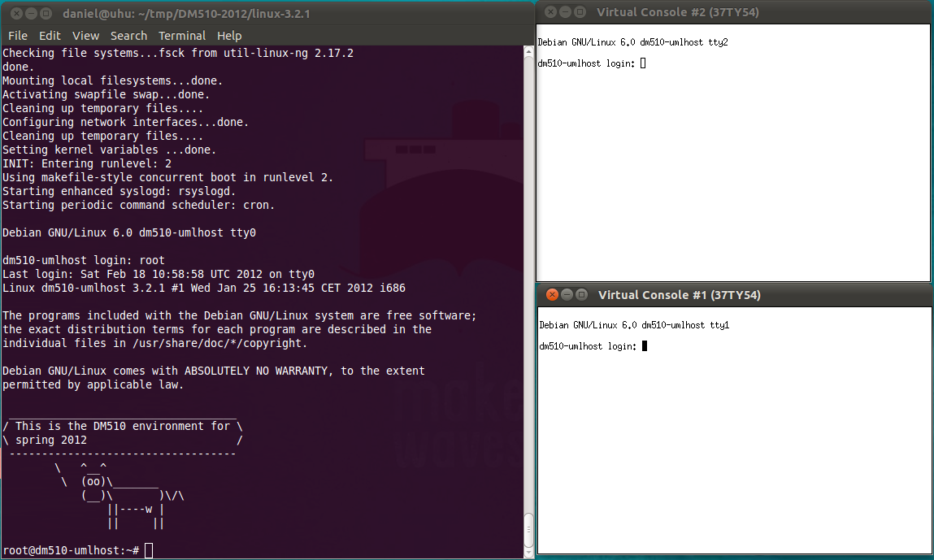Open the Help menu
This screenshot has height=560, width=934.
[229, 36]
